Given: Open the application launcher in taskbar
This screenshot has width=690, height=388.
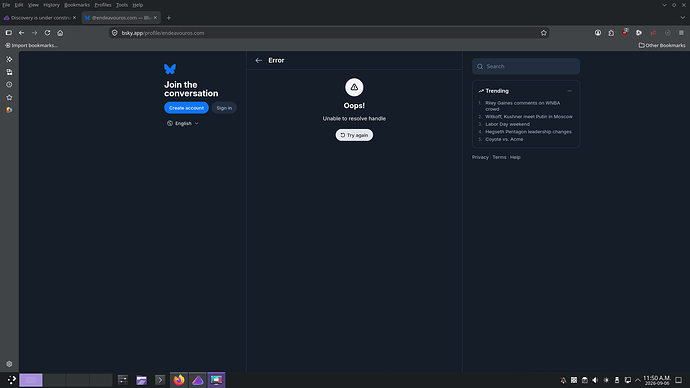Looking at the screenshot, I should [x=11, y=380].
